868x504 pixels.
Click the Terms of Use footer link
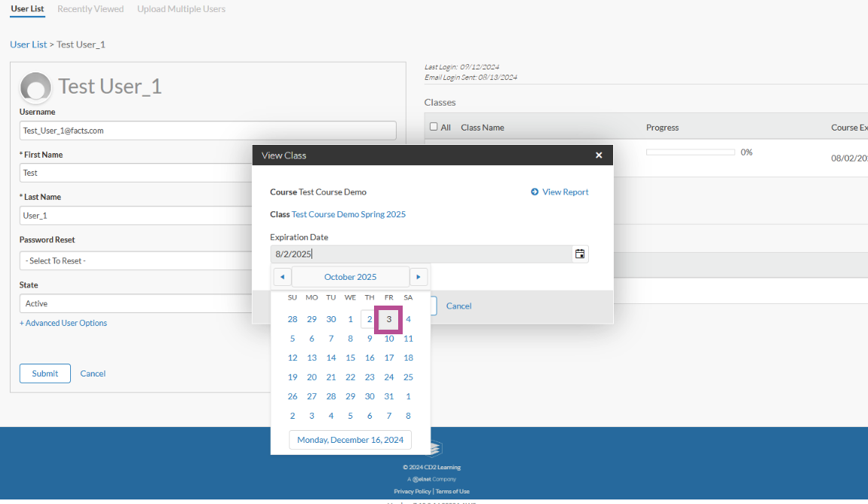click(x=452, y=491)
